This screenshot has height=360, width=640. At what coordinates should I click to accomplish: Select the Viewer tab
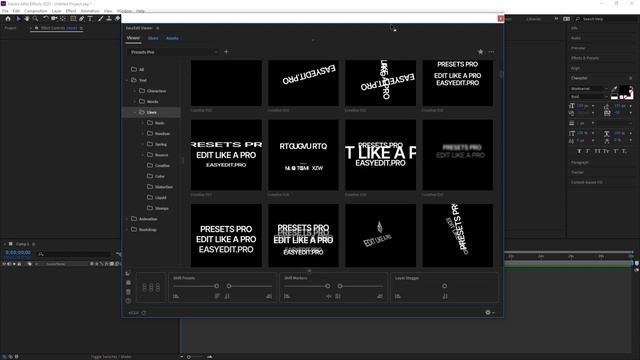click(x=133, y=38)
